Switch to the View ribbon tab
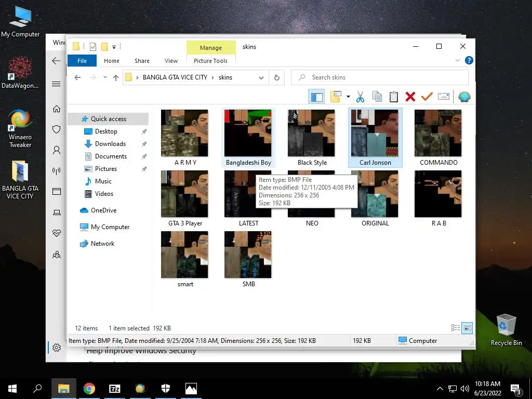532x399 pixels. pos(171,61)
